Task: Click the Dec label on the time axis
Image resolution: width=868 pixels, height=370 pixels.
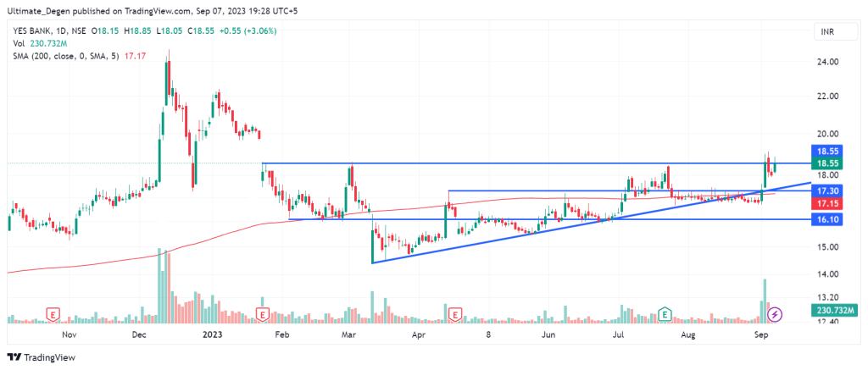Action: pyautogui.click(x=140, y=334)
